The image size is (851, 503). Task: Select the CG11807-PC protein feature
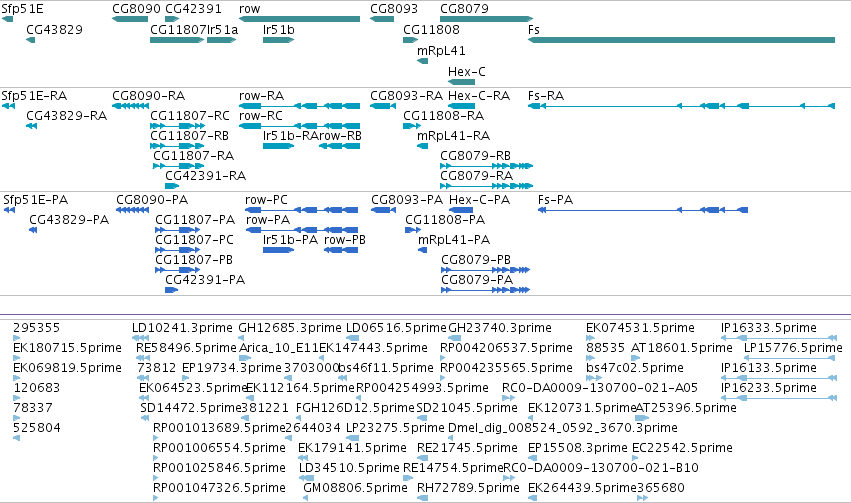coord(177,250)
